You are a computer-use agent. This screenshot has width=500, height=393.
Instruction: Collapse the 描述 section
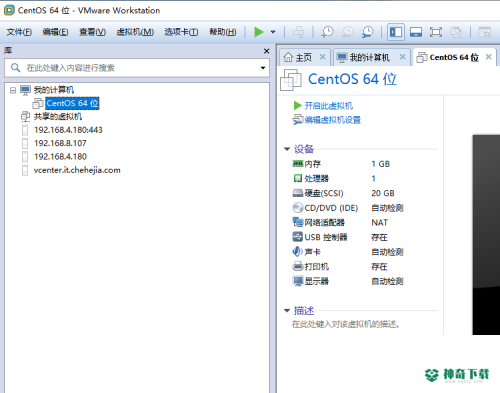(x=287, y=311)
